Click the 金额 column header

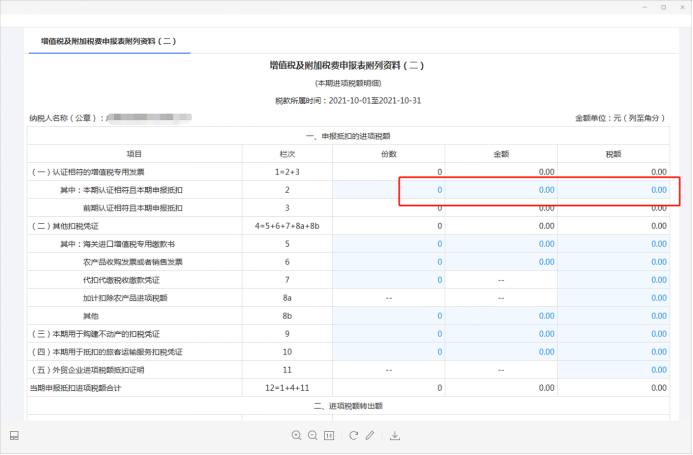point(501,154)
